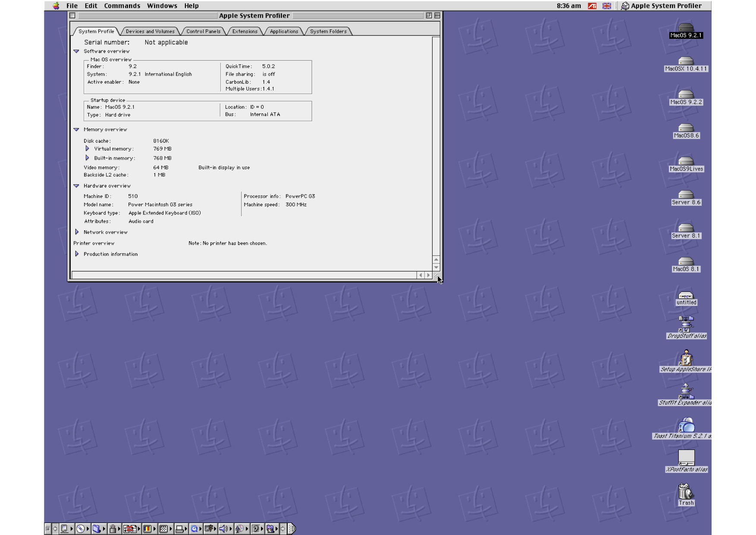This screenshot has width=756, height=535.
Task: Expand the Network overview section
Action: [x=77, y=232]
